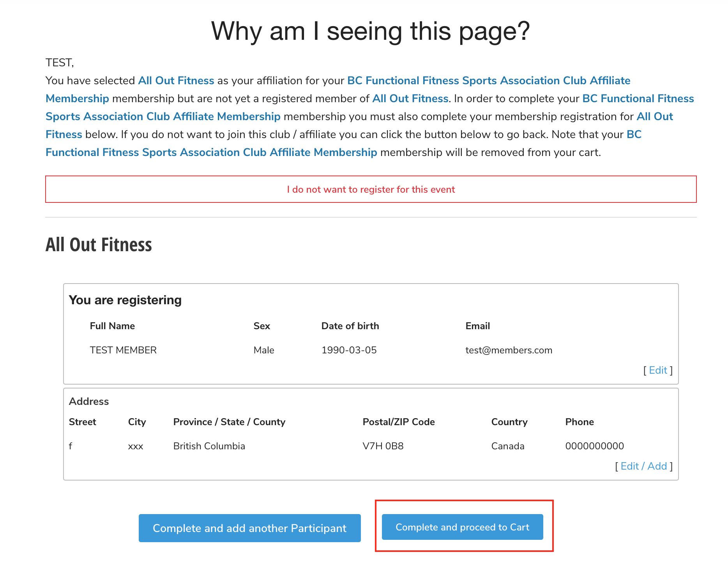Select the city value "xxx"
Image resolution: width=728 pixels, height=564 pixels.
pos(136,446)
